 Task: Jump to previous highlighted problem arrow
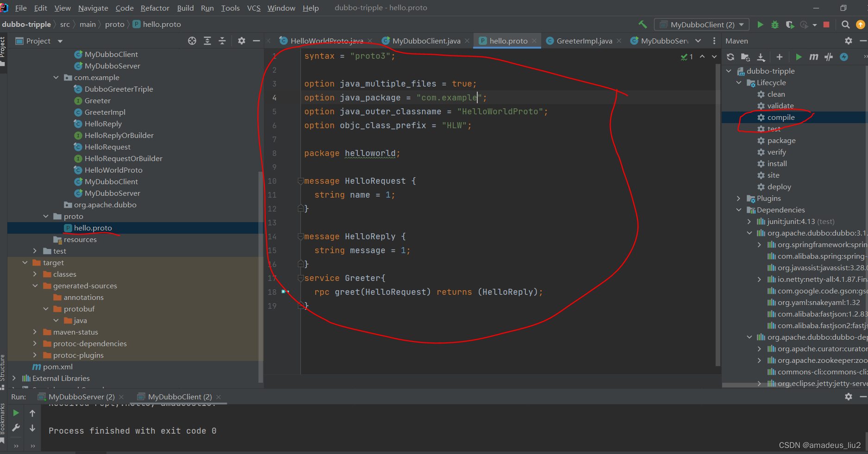pos(702,56)
